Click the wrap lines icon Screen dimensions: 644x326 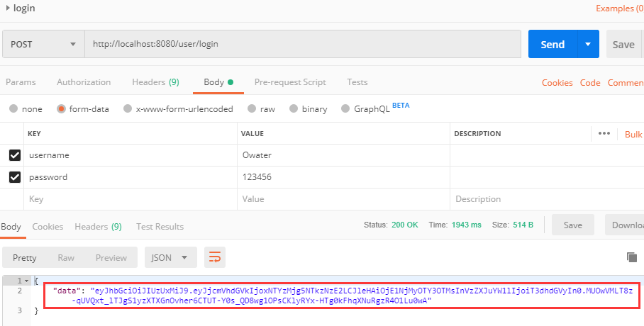click(x=215, y=257)
